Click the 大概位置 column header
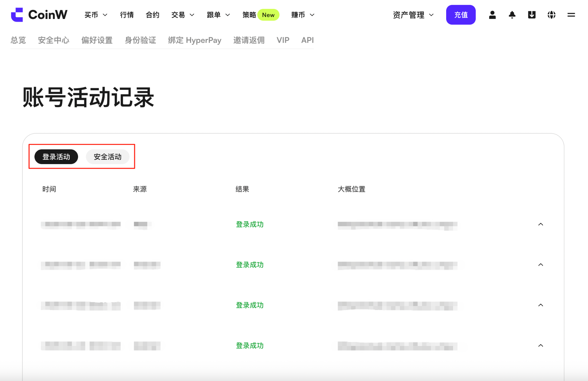Image resolution: width=588 pixels, height=381 pixels. click(x=351, y=189)
